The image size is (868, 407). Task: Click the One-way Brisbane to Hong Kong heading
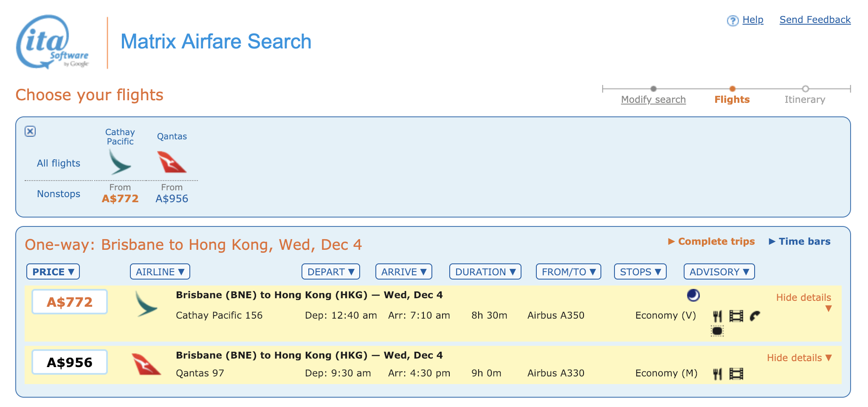point(193,245)
